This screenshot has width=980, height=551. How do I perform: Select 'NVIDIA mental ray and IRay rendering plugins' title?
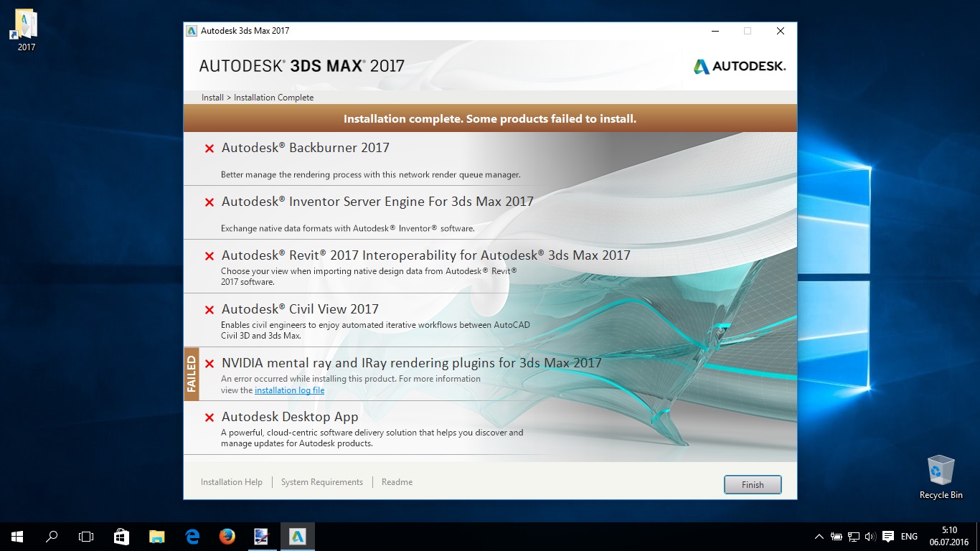[412, 363]
